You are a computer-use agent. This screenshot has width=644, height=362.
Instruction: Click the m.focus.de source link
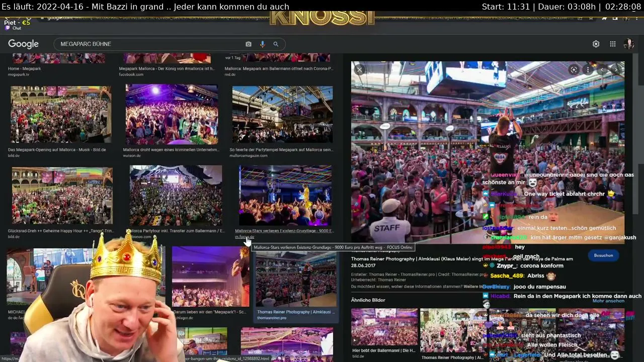(245, 237)
